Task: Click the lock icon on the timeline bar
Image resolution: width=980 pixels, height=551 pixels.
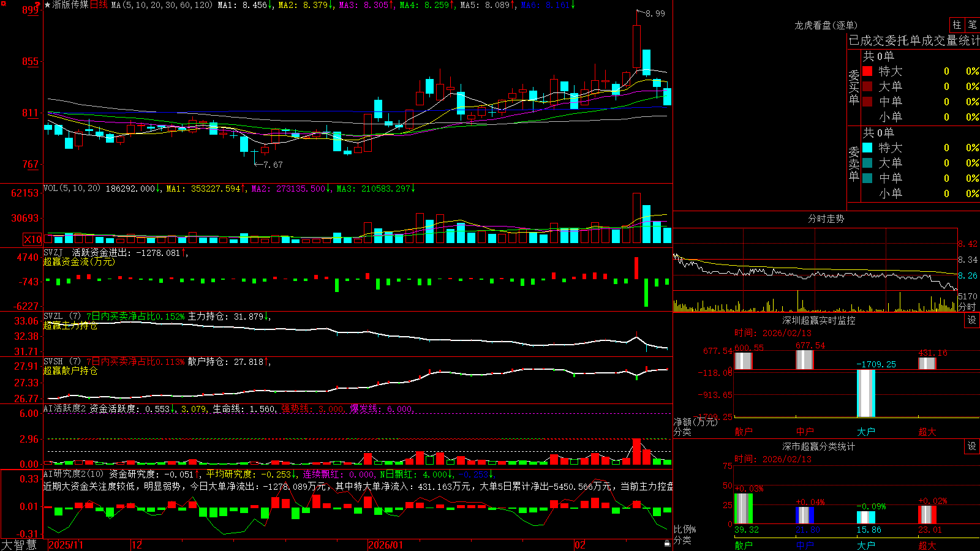Action: point(667,544)
